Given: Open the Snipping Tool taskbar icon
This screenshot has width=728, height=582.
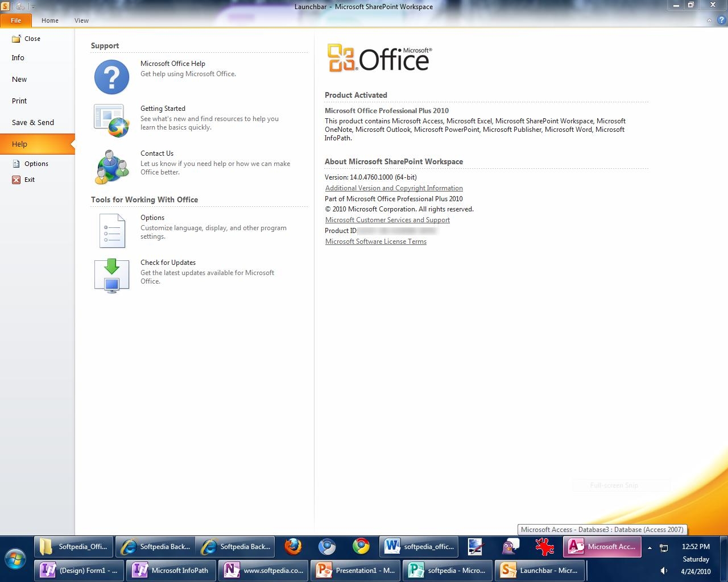Looking at the screenshot, I should tap(475, 547).
